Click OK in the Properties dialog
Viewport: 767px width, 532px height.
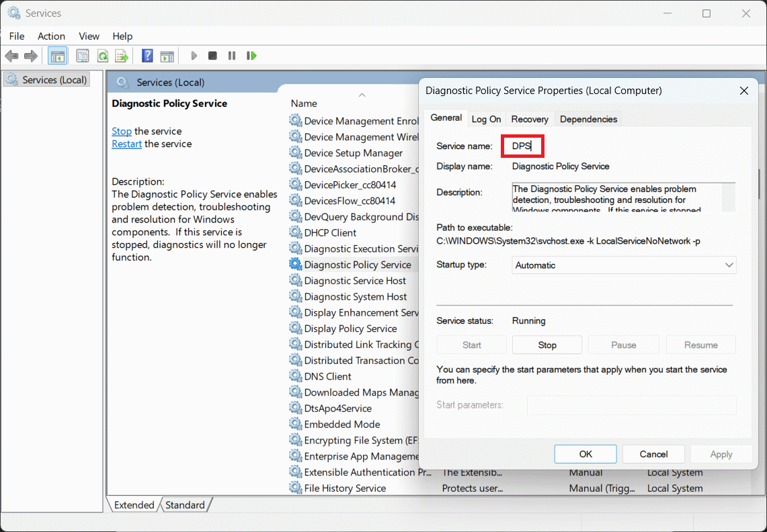coord(586,454)
